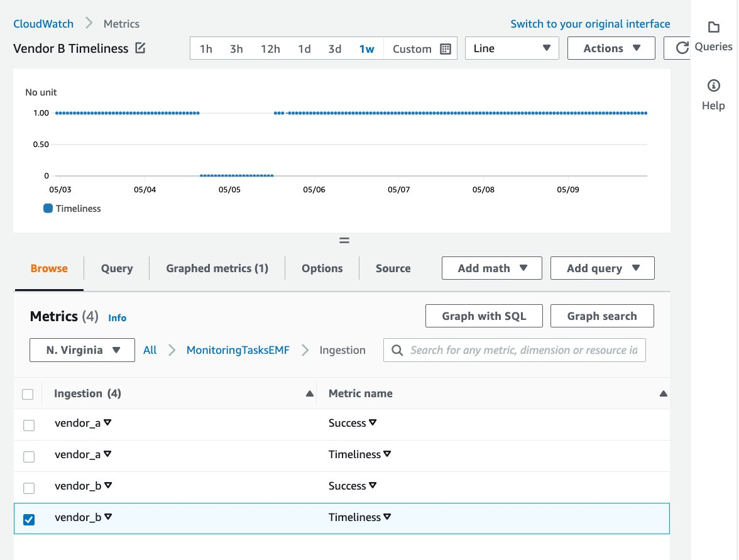Open the Actions dropdown
Screen dimensions: 739x560
(x=610, y=48)
